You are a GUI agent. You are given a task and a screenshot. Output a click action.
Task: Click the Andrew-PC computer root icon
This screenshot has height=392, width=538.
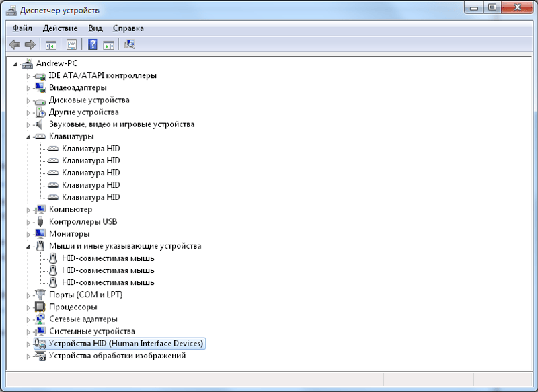click(27, 63)
